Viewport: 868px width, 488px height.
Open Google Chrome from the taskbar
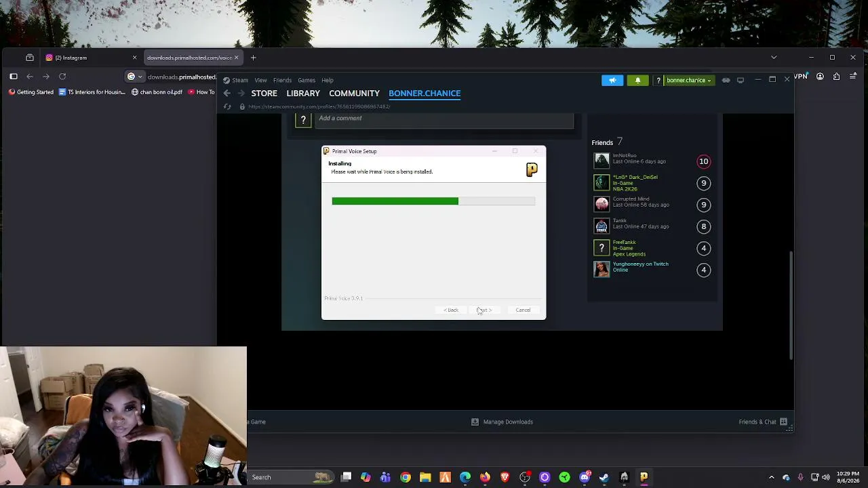[406, 477]
